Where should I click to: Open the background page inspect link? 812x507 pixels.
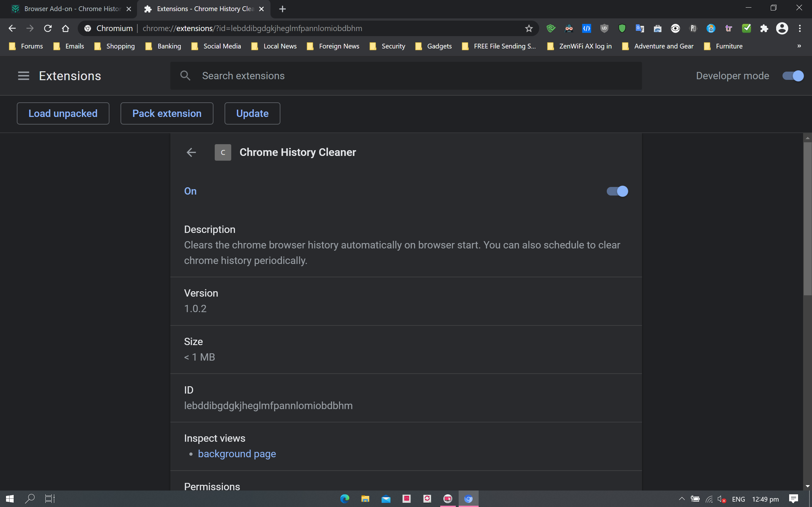point(237,454)
